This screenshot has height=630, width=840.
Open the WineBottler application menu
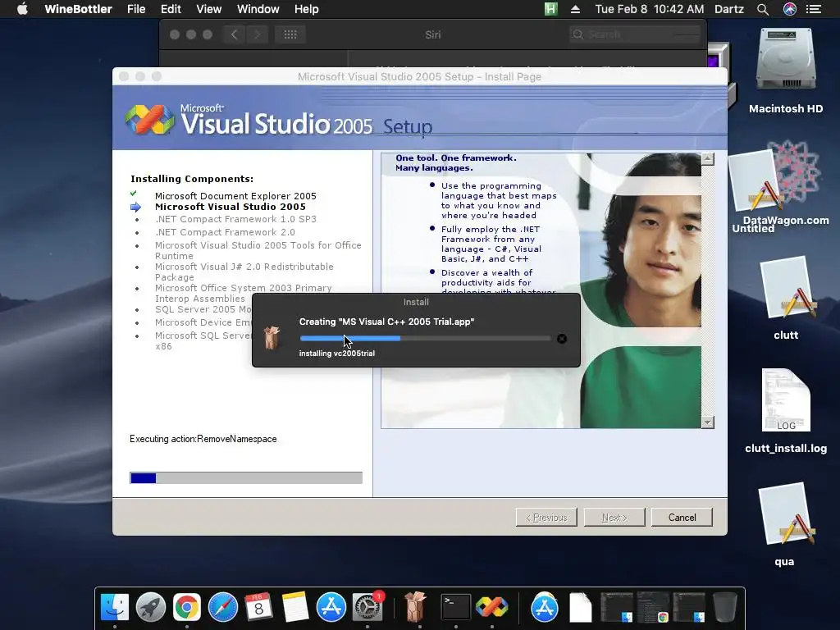tap(78, 9)
